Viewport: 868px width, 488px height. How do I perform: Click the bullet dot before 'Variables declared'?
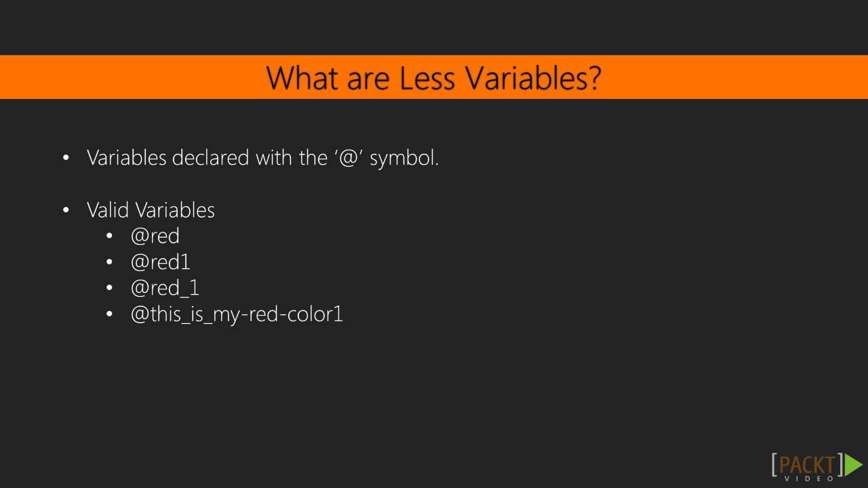(x=66, y=158)
